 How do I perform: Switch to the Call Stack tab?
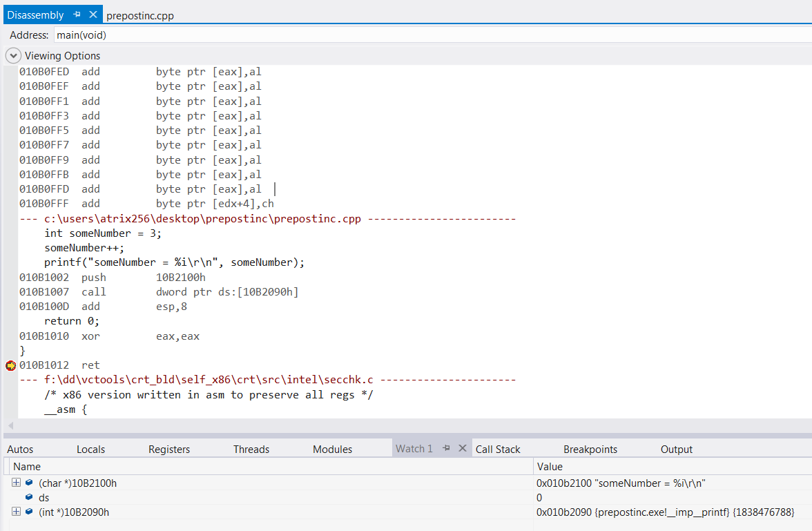pyautogui.click(x=498, y=450)
